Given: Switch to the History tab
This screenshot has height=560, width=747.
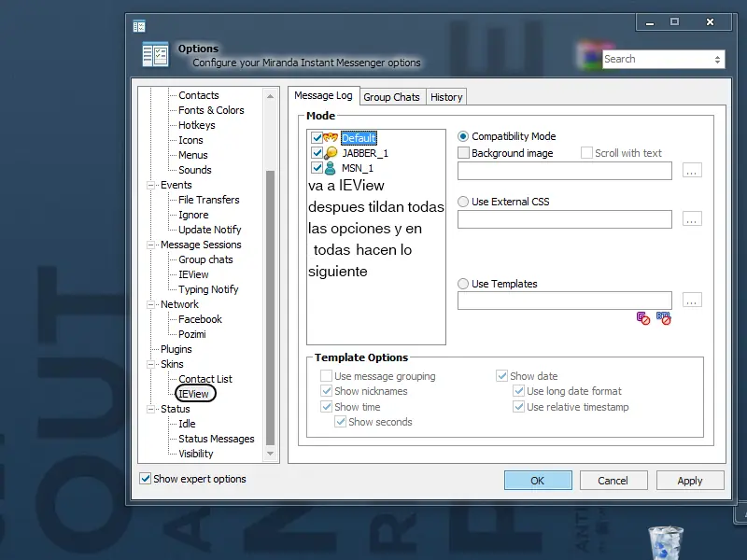Looking at the screenshot, I should point(446,97).
